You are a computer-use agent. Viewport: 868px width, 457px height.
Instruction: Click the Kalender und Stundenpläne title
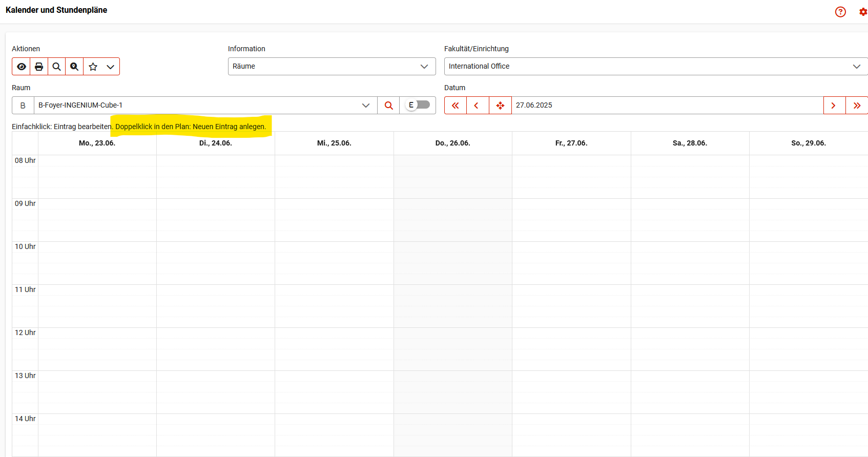point(56,10)
